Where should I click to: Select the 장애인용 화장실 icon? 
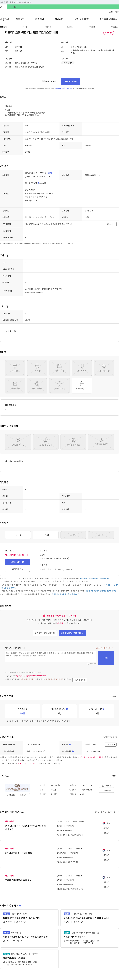[x=73, y=442]
